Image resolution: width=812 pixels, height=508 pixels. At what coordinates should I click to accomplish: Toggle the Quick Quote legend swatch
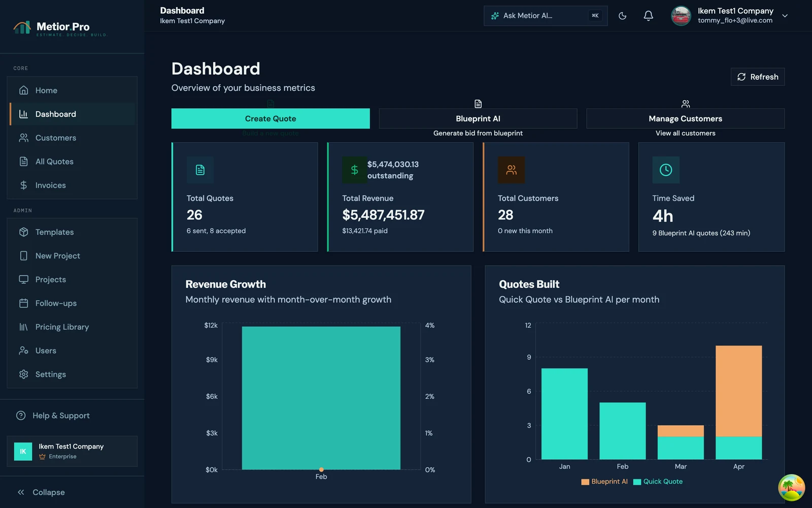coord(637,482)
